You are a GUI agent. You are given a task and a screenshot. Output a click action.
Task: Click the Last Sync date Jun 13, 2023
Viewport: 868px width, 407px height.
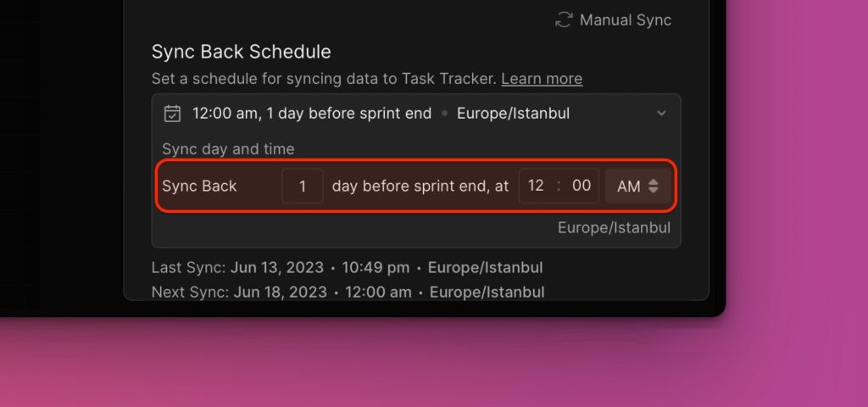277,267
